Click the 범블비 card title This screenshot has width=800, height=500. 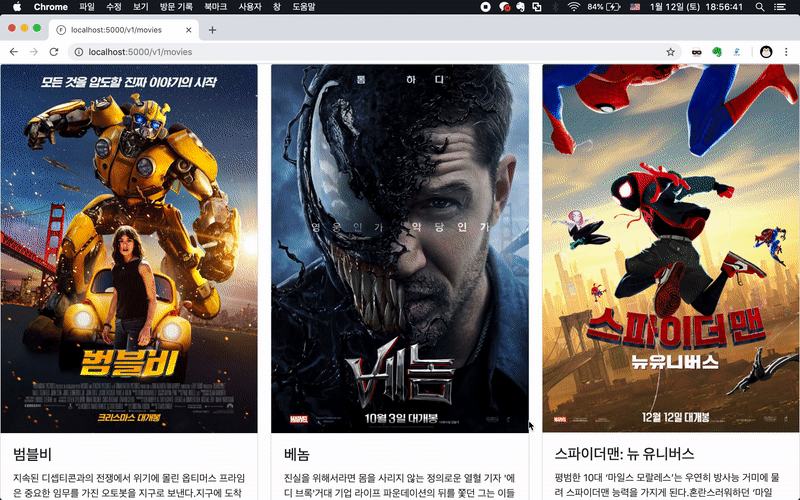[33, 454]
